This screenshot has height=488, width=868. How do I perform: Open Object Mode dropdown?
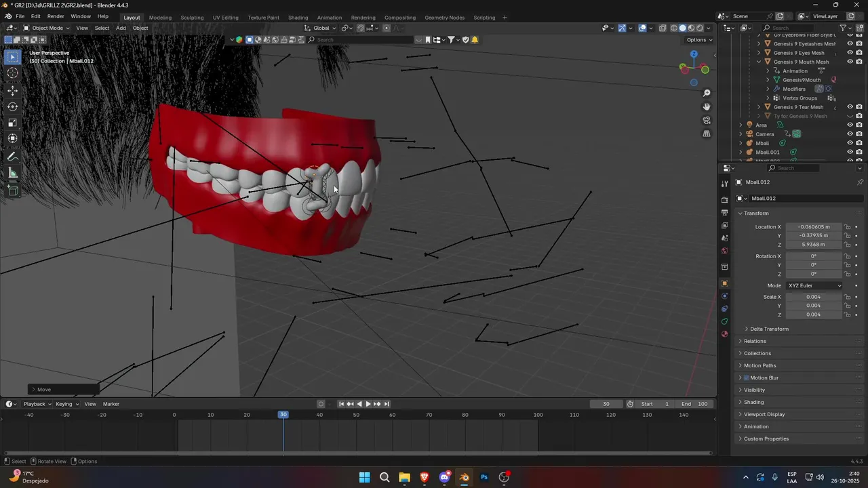point(46,28)
